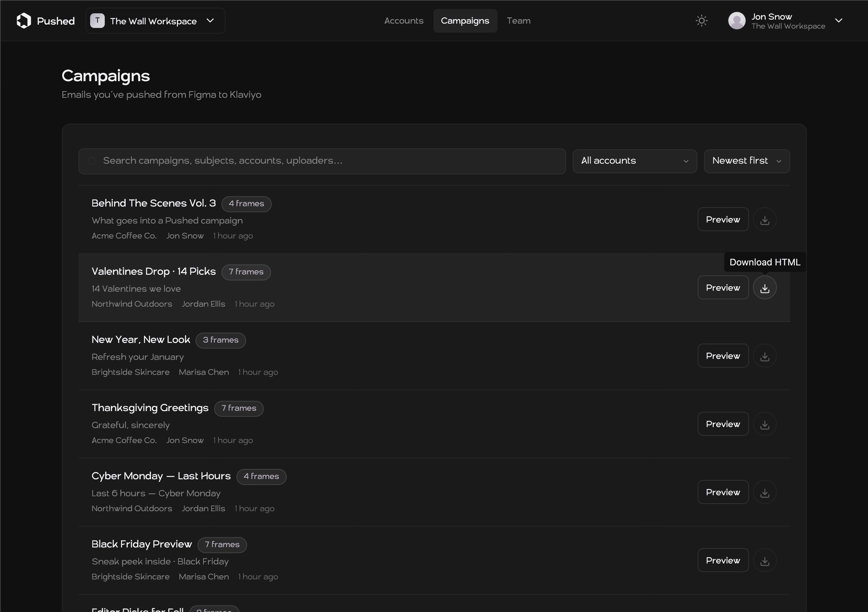Expand the user account menu chevron
The image size is (868, 612).
(838, 21)
